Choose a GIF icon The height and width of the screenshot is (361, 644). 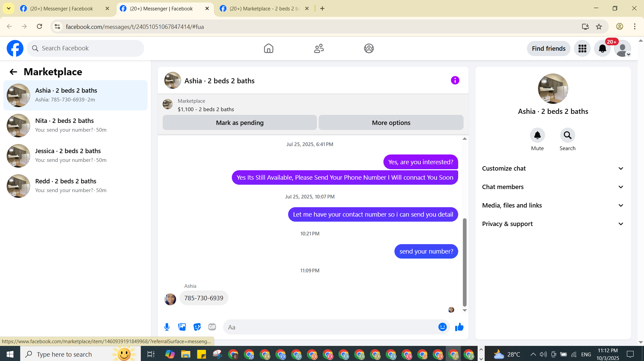(212, 327)
